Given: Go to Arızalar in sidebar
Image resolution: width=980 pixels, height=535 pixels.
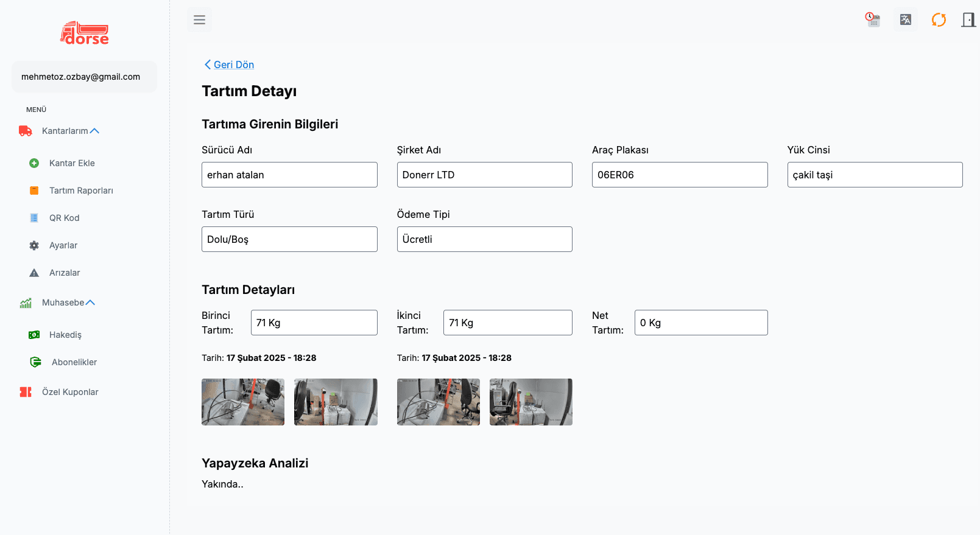Looking at the screenshot, I should click(x=65, y=273).
